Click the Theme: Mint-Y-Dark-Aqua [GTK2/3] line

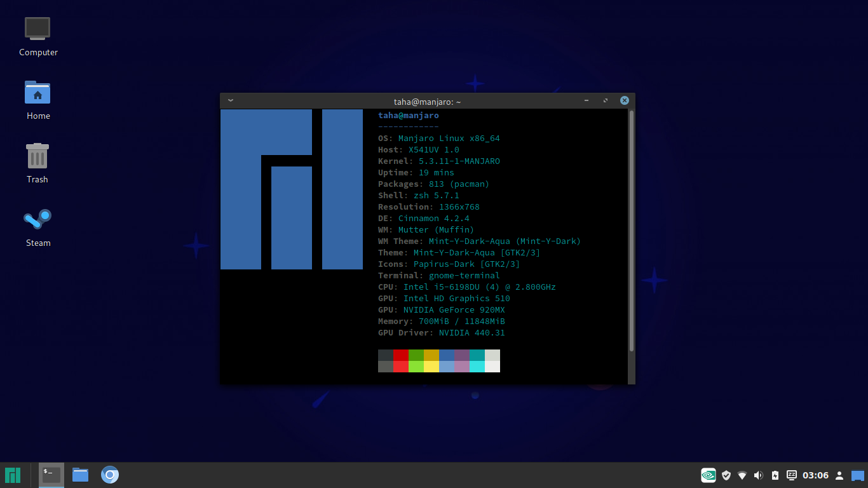coord(459,252)
